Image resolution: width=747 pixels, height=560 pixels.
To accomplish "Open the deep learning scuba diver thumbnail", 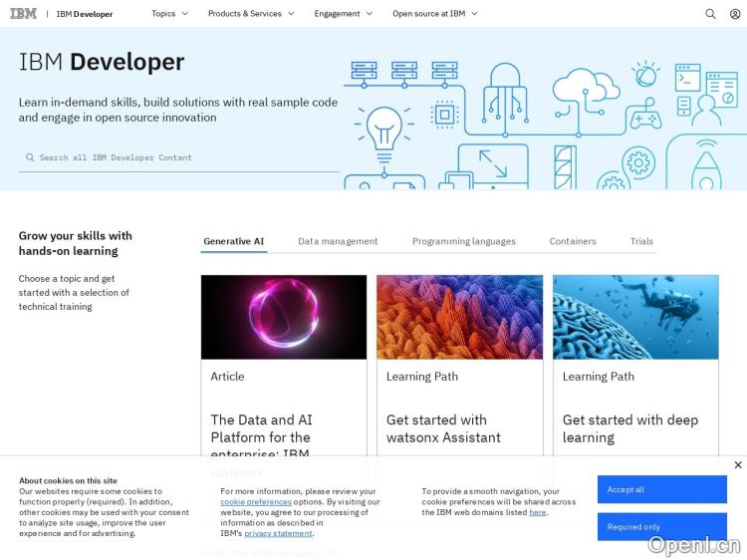I will pyautogui.click(x=635, y=317).
